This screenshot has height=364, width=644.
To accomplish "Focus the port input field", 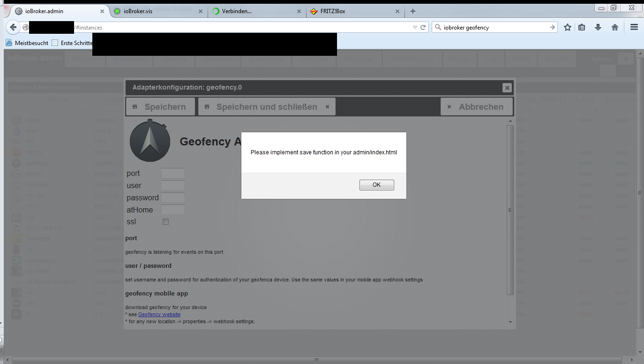I will pyautogui.click(x=173, y=174).
